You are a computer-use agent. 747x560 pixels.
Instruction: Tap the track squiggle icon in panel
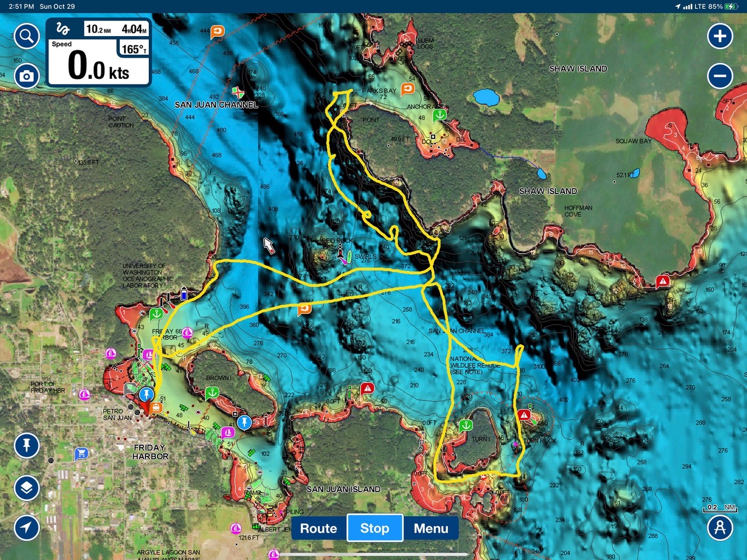tap(63, 29)
